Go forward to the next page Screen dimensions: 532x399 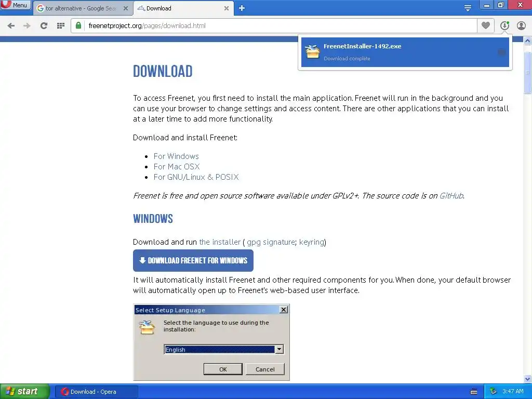pos(27,26)
